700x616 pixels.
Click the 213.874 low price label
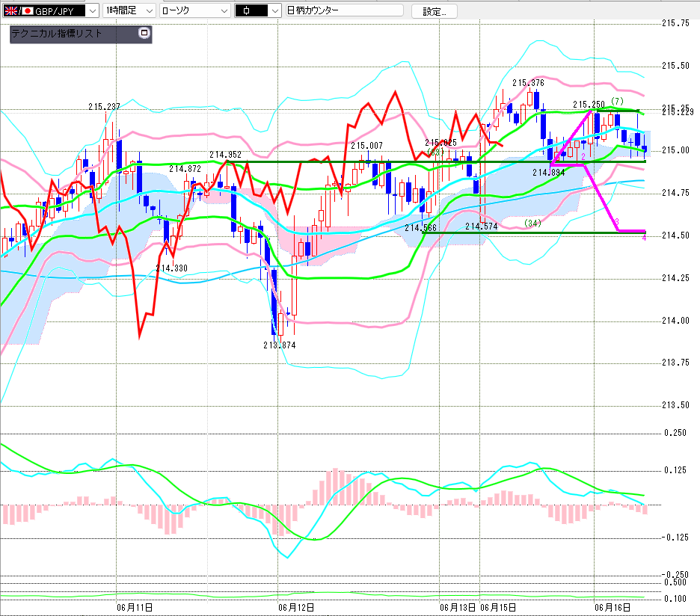coord(280,345)
